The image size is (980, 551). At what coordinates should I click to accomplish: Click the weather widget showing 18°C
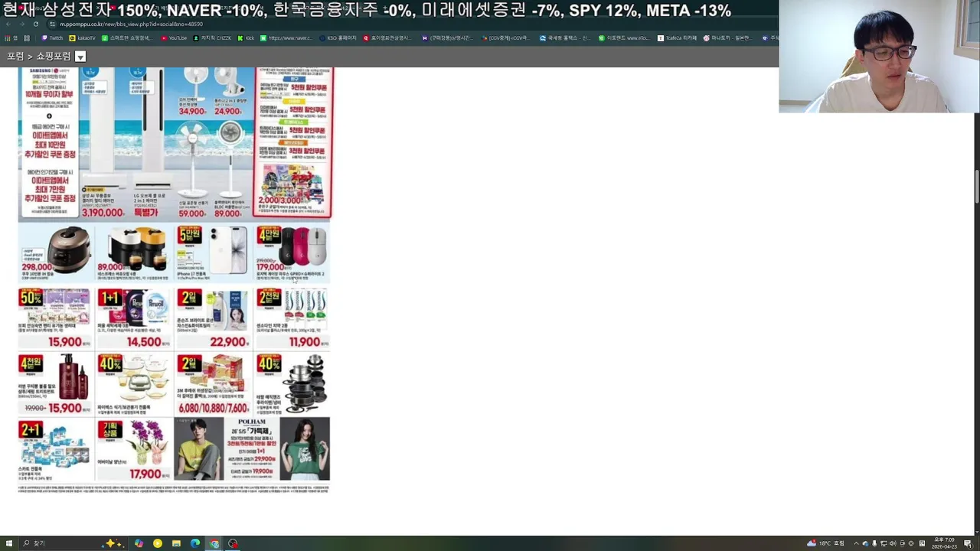pyautogui.click(x=825, y=543)
